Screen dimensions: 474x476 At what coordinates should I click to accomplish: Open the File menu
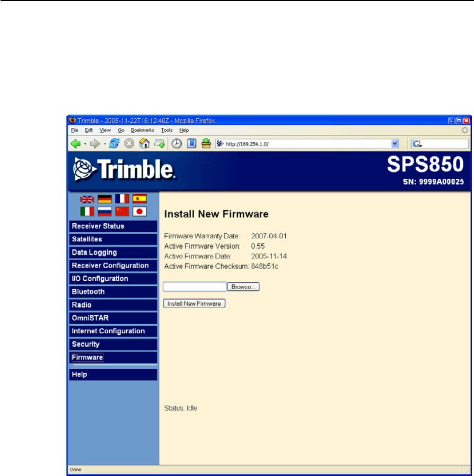75,130
